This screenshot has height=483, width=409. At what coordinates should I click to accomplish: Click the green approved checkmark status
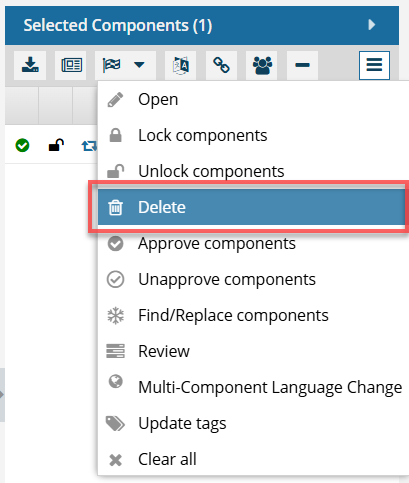point(22,145)
